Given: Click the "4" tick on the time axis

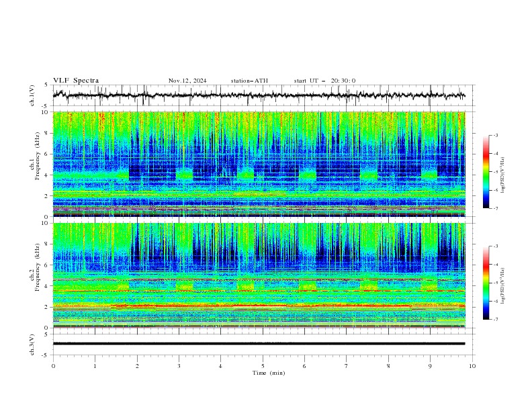Looking at the screenshot, I should pyautogui.click(x=220, y=366).
